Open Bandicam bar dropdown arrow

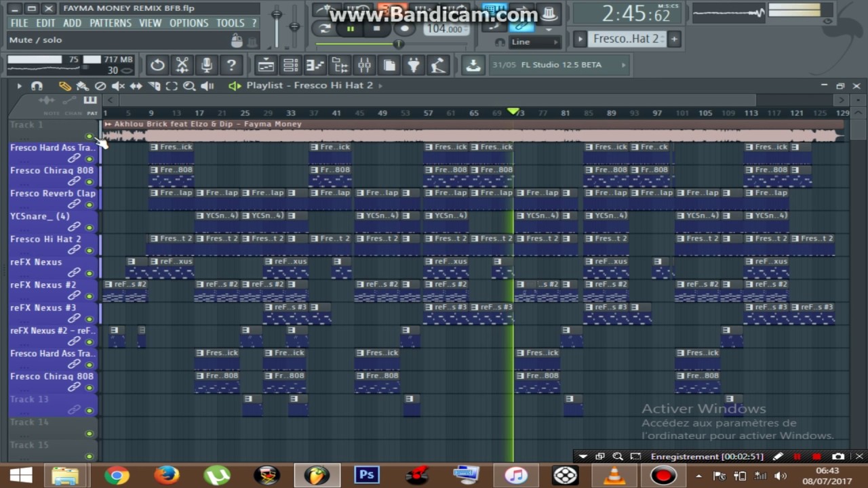tap(583, 457)
